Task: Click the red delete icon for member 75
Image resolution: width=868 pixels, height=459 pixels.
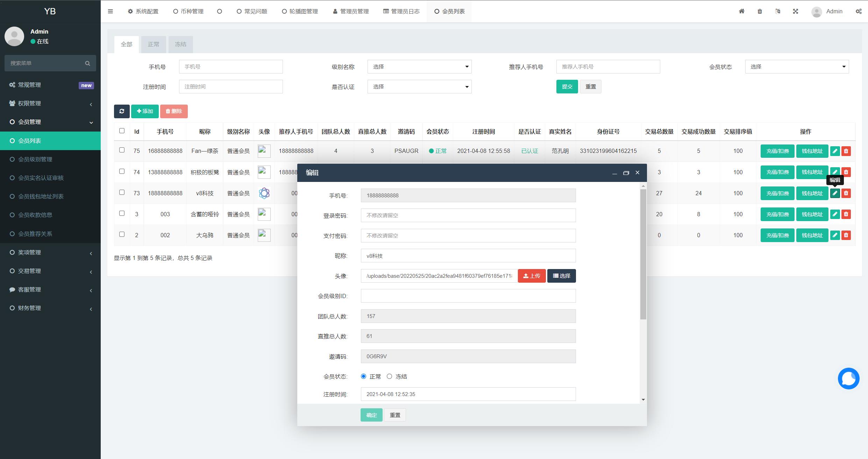Action: point(846,151)
